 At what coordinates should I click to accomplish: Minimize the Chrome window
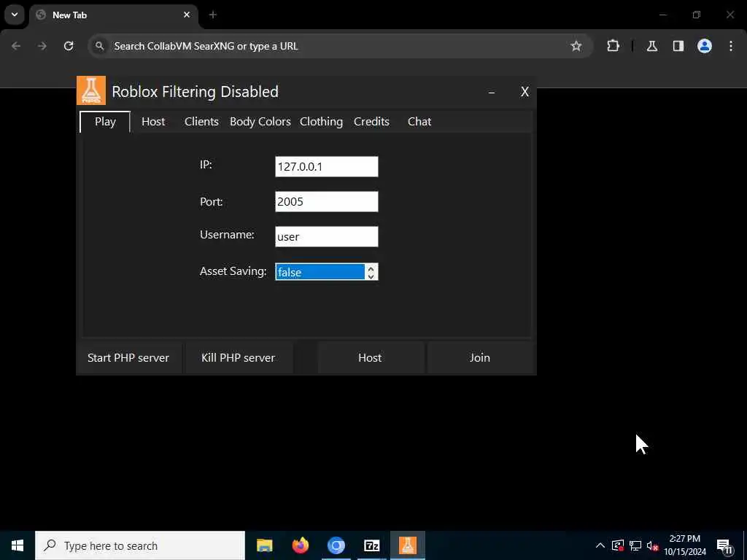click(x=662, y=15)
